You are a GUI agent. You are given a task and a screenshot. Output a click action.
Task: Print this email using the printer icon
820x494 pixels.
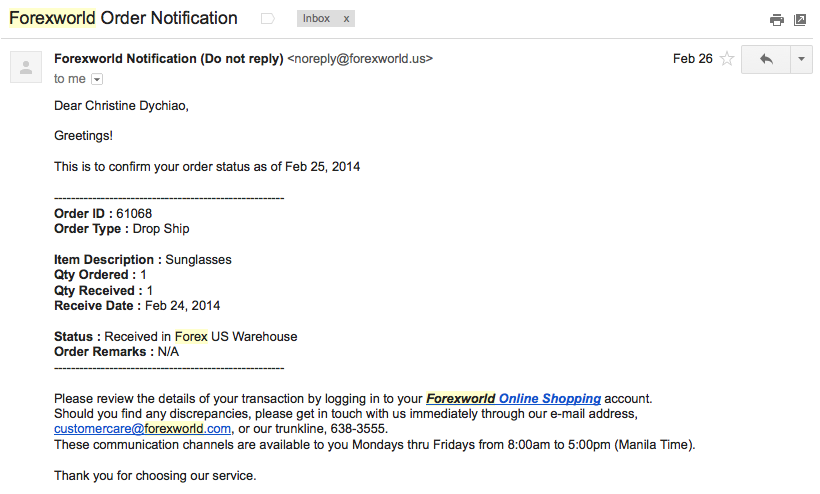click(x=777, y=20)
